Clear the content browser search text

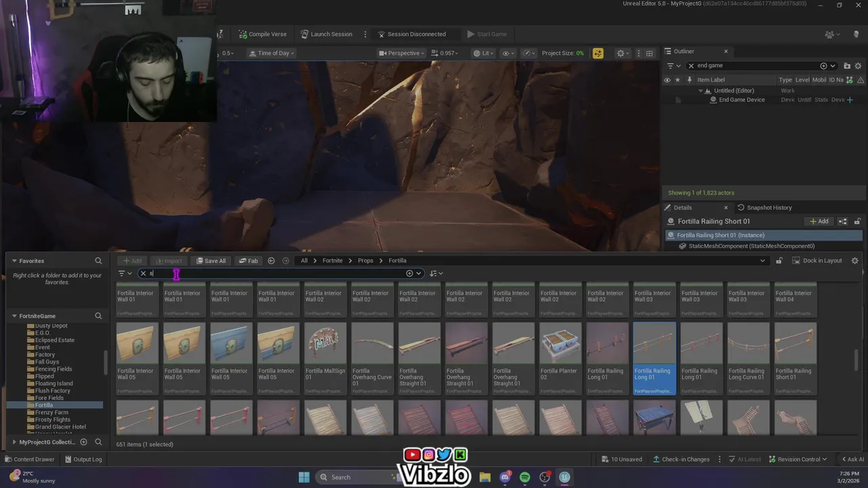tap(143, 273)
